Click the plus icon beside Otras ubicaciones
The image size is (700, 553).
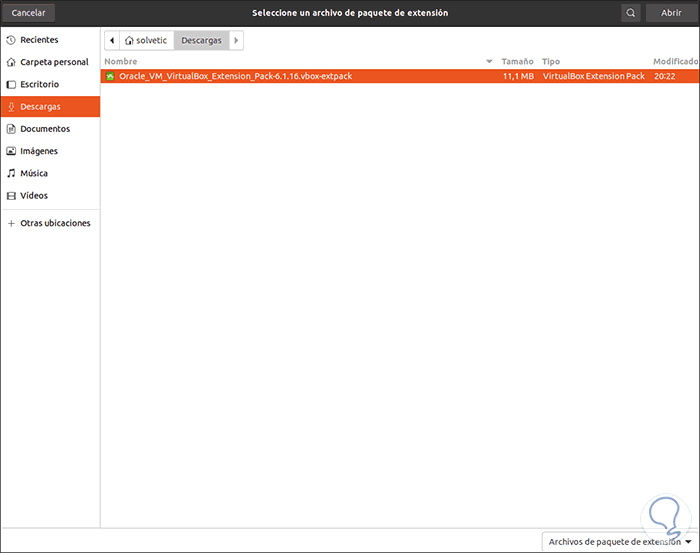pyautogui.click(x=11, y=223)
